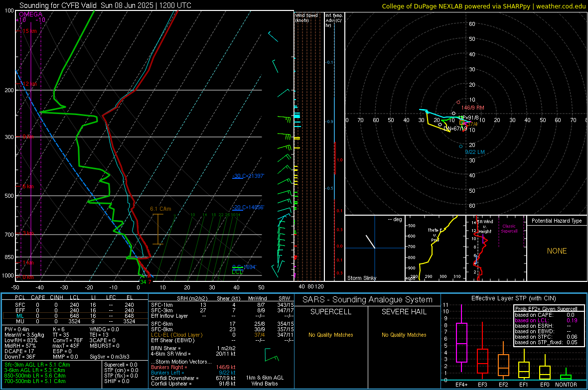Click the 'Prob EF2+ Given Supercell' heading
The image size is (588, 390).
[x=546, y=309]
